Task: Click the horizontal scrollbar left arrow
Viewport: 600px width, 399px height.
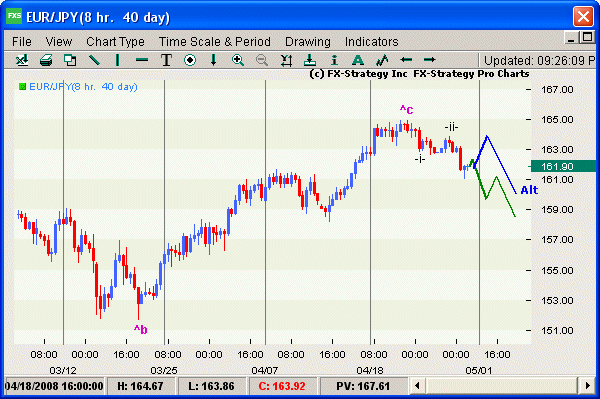Action: click(417, 386)
